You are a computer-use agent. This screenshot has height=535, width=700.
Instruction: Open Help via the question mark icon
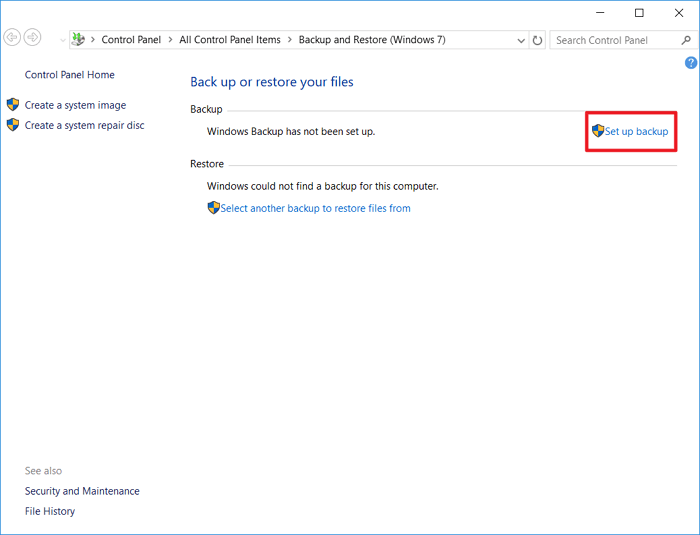pyautogui.click(x=691, y=63)
